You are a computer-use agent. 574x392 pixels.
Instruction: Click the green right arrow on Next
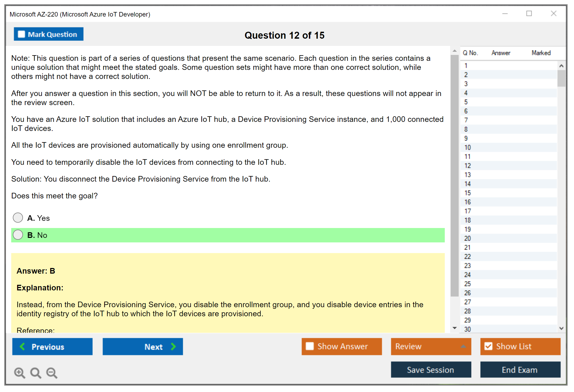point(173,346)
